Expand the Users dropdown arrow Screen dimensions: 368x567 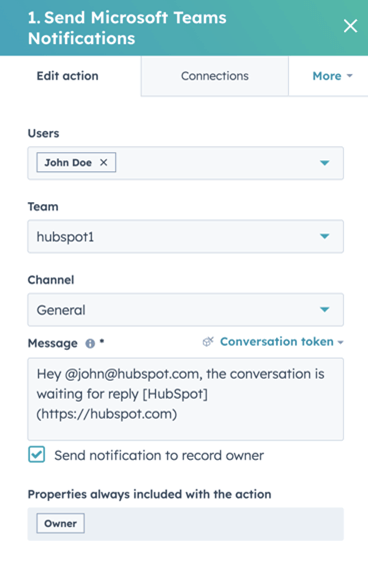(x=325, y=163)
